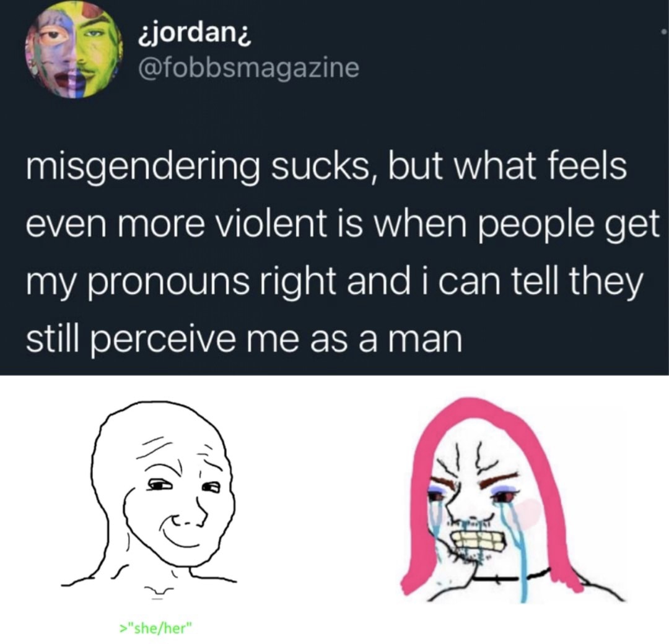Open the @fobbsmagazine handle link
669x644 pixels.
point(249,68)
